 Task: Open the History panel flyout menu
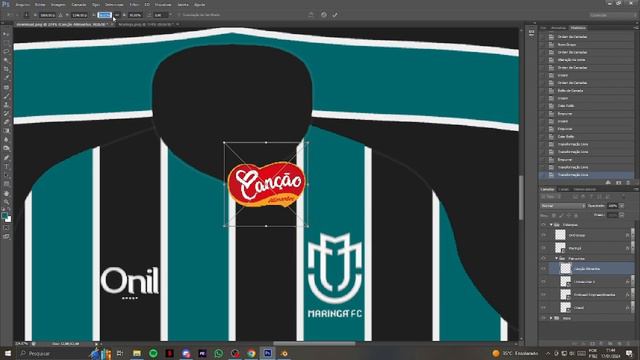(x=636, y=28)
